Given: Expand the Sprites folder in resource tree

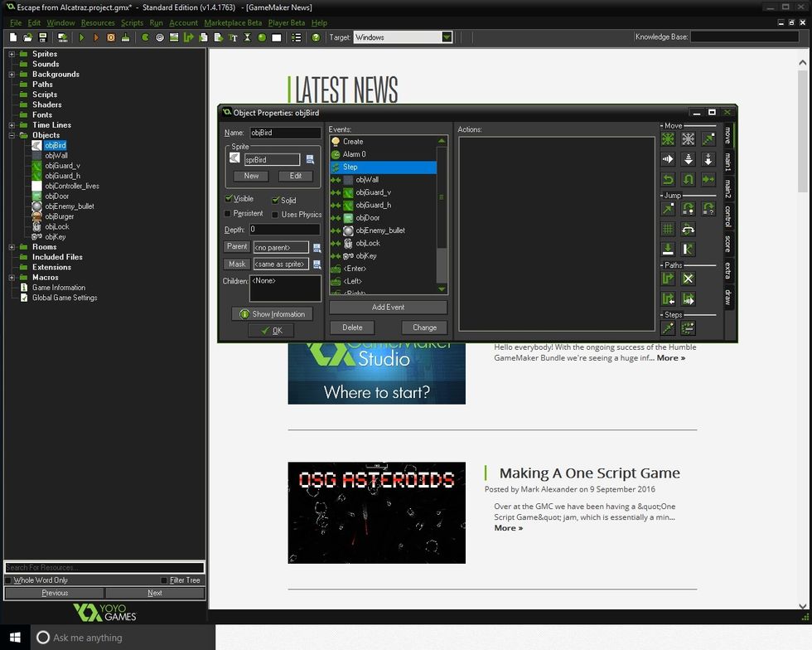Looking at the screenshot, I should pyautogui.click(x=12, y=54).
